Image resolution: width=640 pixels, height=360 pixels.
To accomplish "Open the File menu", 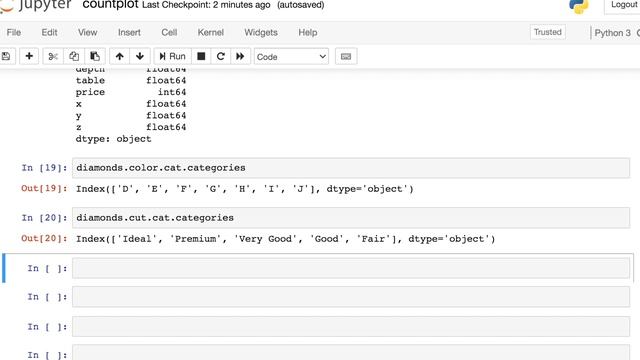I will pyautogui.click(x=13, y=32).
